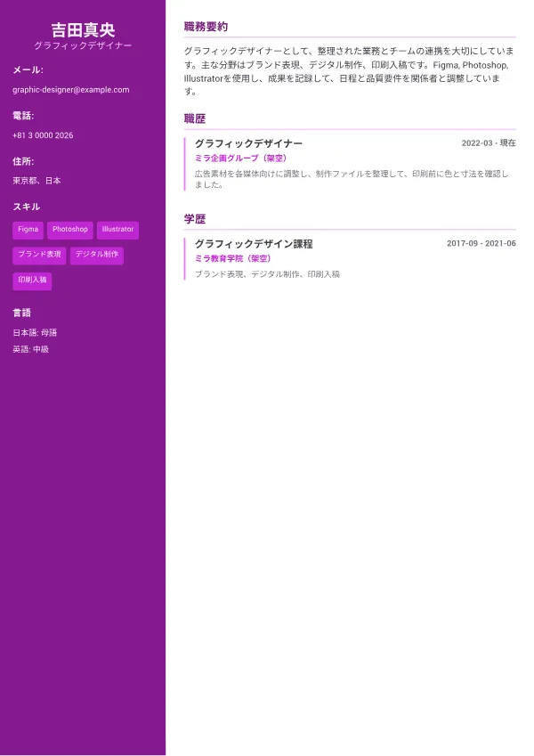The width and height of the screenshot is (534, 756).
Task: Click the スキル heading
Action: 26,207
